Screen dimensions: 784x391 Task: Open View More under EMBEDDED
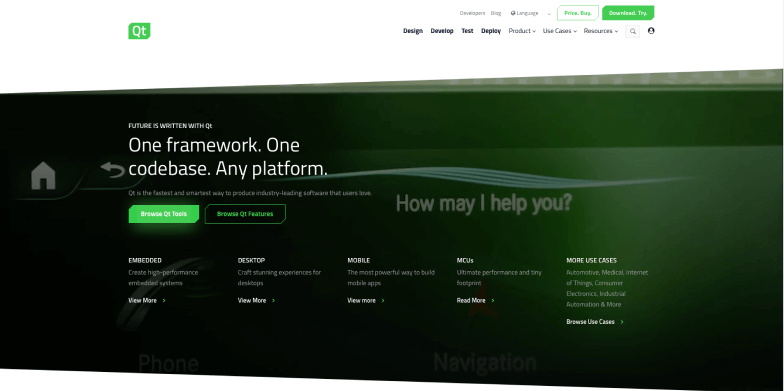coord(147,300)
